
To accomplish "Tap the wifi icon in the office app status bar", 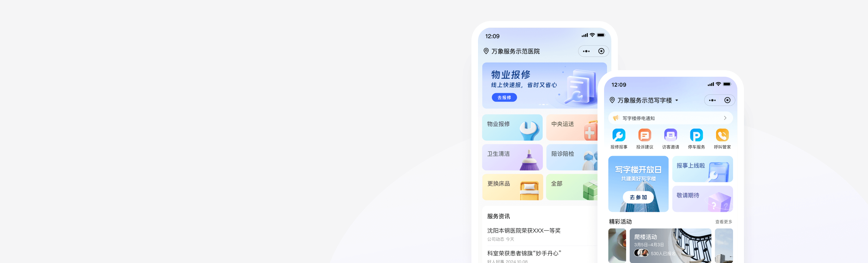I will coord(718,84).
